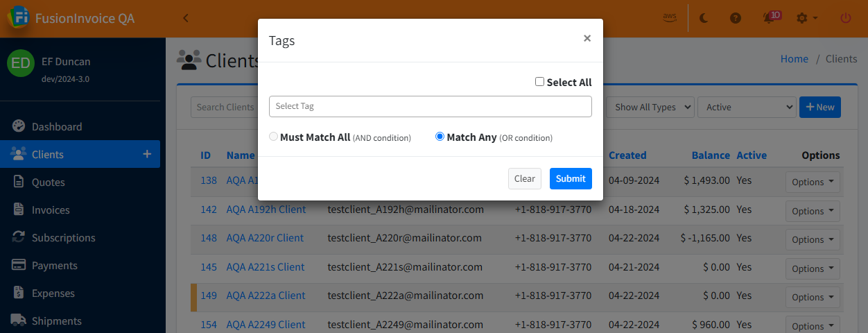Open Options dropdown for AQA A220r Client

pos(812,239)
